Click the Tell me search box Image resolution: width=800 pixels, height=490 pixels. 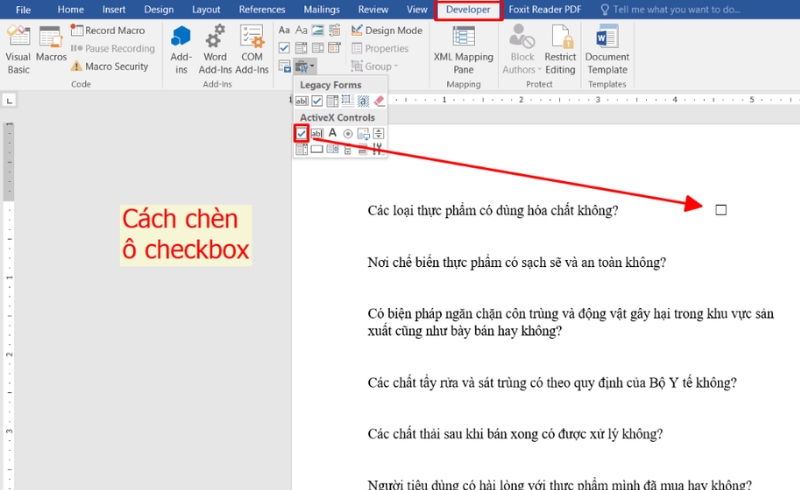(x=671, y=9)
